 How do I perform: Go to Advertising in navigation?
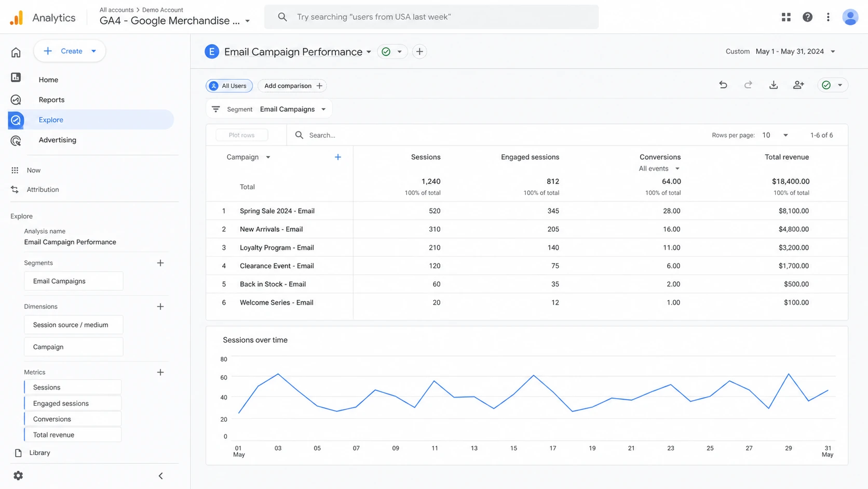pyautogui.click(x=57, y=140)
